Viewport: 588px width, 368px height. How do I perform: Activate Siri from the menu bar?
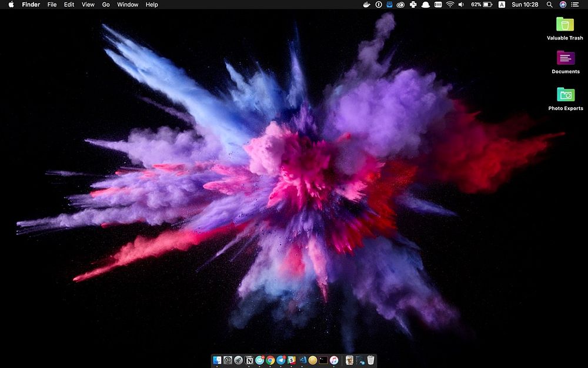(x=563, y=5)
